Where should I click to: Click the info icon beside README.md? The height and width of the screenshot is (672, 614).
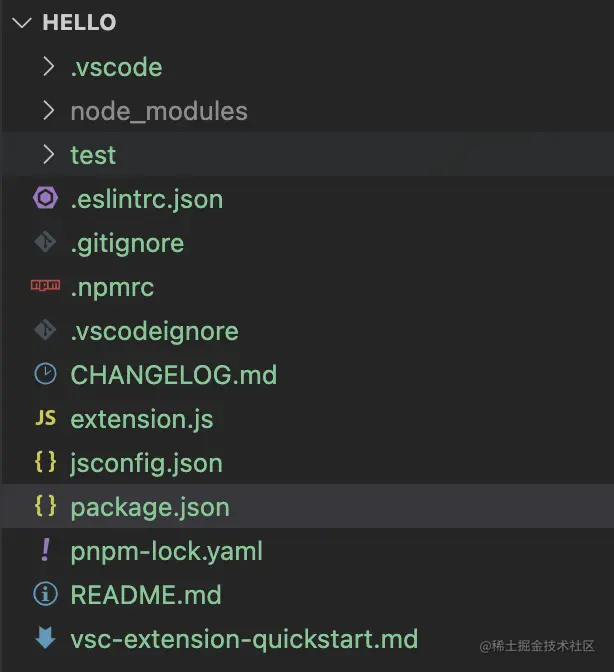tap(45, 595)
